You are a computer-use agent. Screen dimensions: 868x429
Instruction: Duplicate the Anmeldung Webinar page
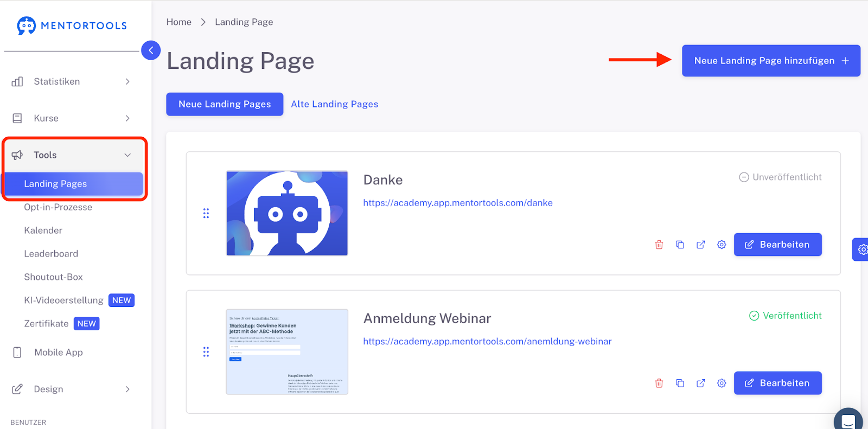click(680, 383)
